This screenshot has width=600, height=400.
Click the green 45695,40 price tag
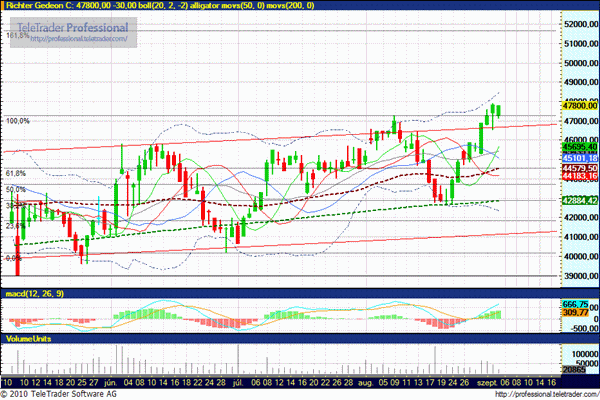579,147
